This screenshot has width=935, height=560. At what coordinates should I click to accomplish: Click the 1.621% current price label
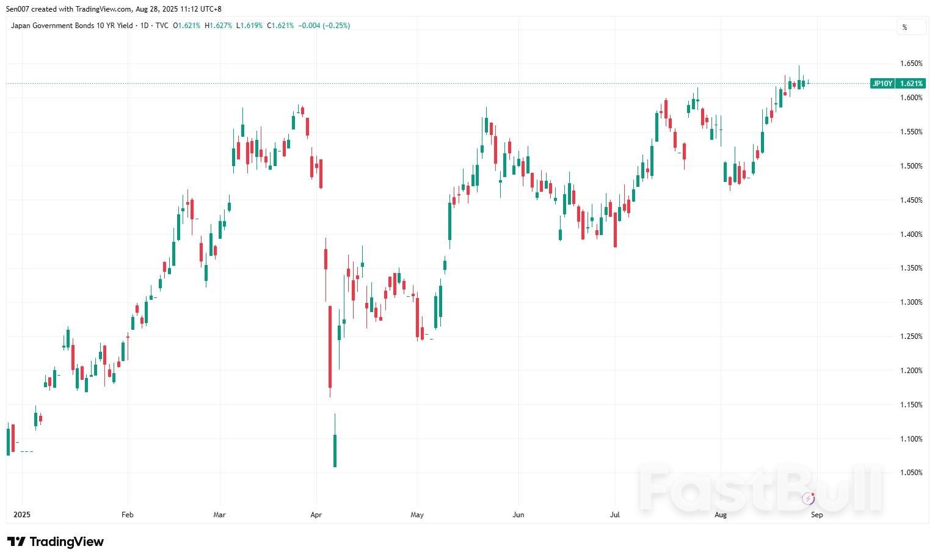[911, 84]
